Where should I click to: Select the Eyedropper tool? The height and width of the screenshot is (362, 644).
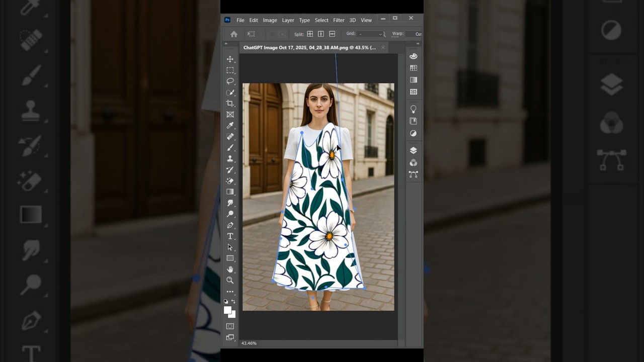[230, 126]
